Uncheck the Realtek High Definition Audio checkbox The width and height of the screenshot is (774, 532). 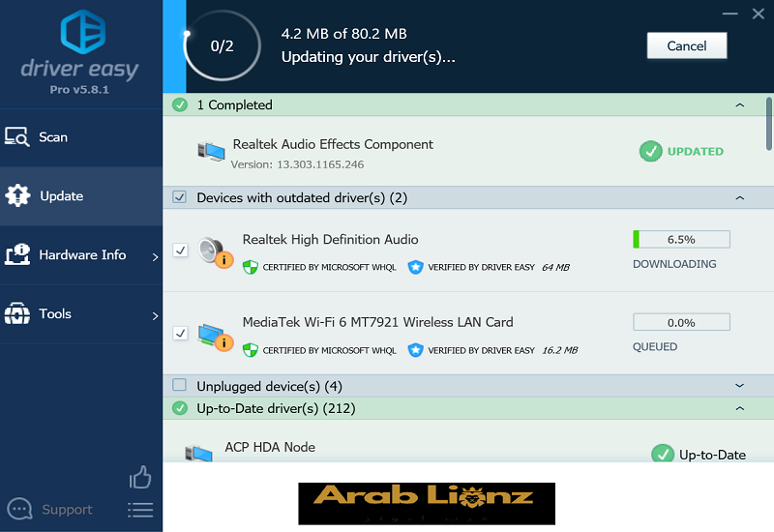[180, 251]
